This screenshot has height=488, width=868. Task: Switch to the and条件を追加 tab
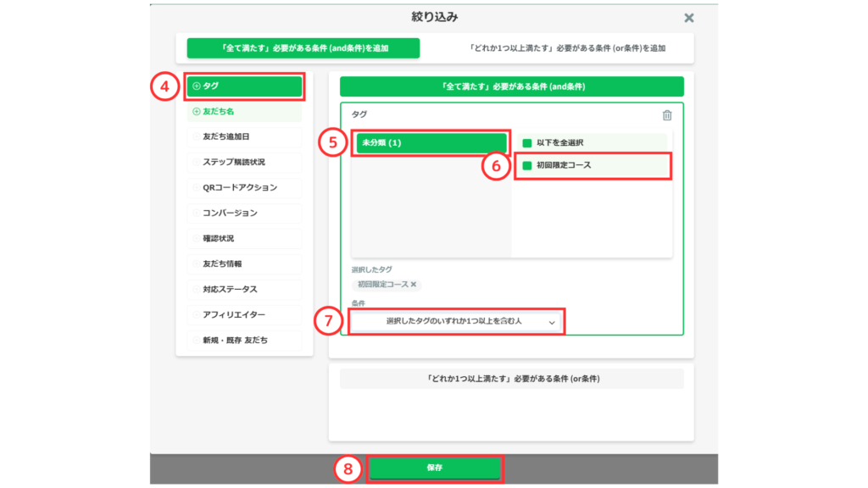(303, 48)
